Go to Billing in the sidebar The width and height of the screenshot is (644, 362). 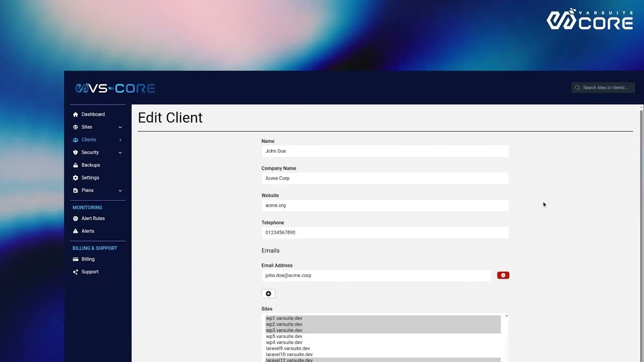[x=88, y=259]
